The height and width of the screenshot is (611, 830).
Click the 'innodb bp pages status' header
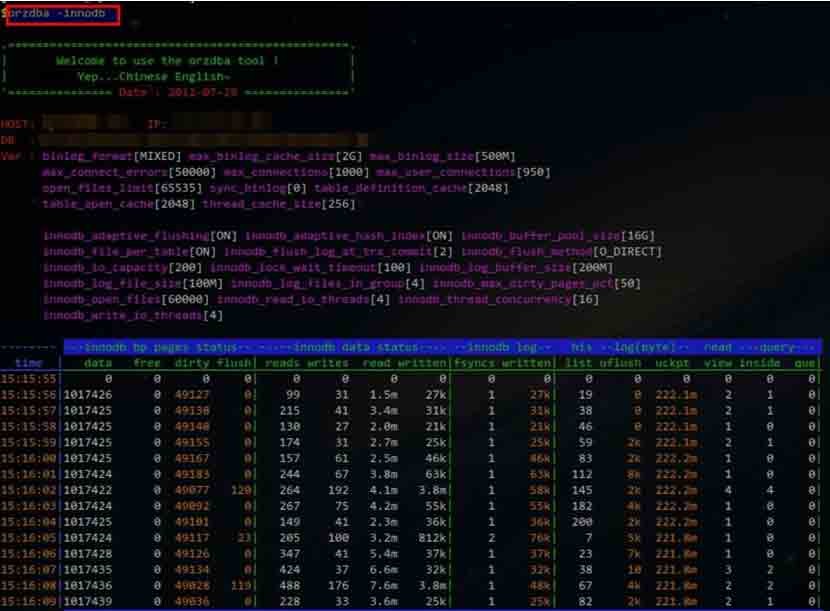[x=160, y=347]
